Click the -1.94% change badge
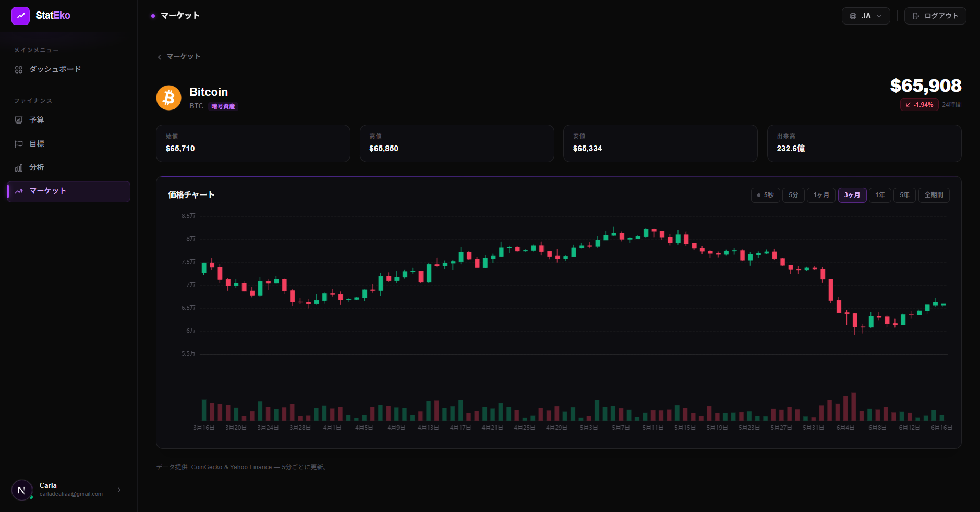The width and height of the screenshot is (980, 512). coord(919,105)
